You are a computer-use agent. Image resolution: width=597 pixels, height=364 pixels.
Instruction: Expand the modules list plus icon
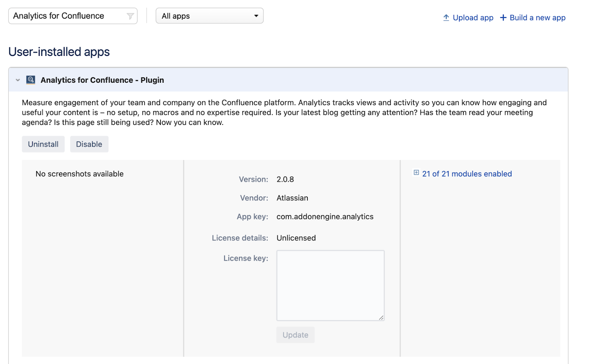[416, 173]
